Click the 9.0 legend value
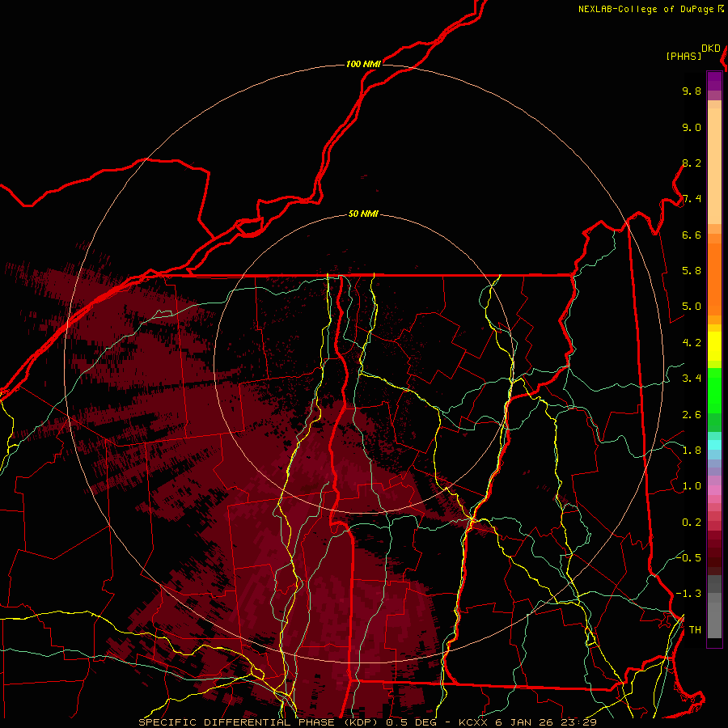Screen dimensions: 728x728 [x=692, y=127]
